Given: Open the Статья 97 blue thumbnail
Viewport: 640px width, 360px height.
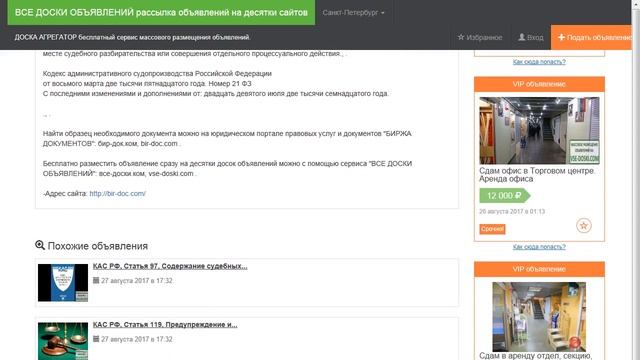Looking at the screenshot, I should click(x=63, y=282).
